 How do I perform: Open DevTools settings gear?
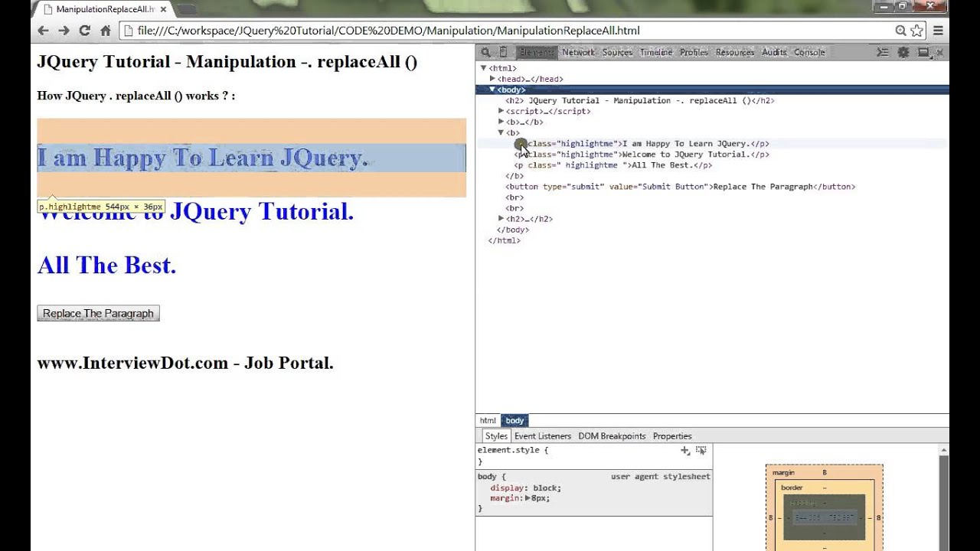coord(903,52)
